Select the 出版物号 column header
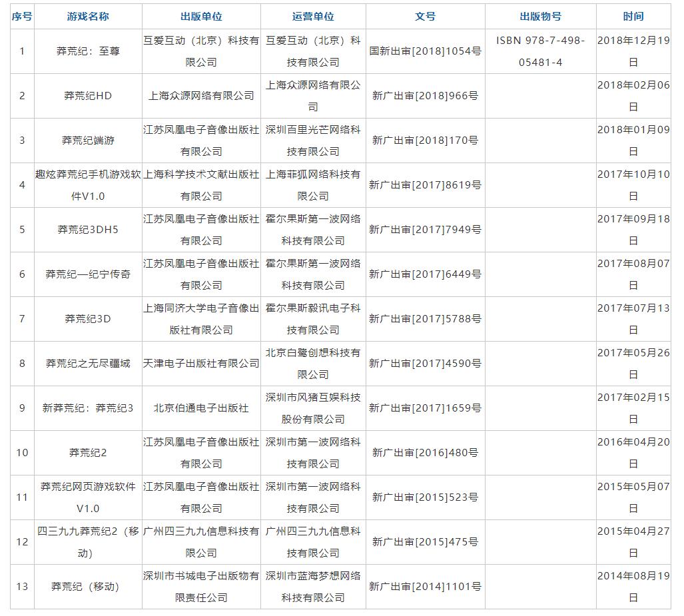684x616 pixels. point(540,17)
